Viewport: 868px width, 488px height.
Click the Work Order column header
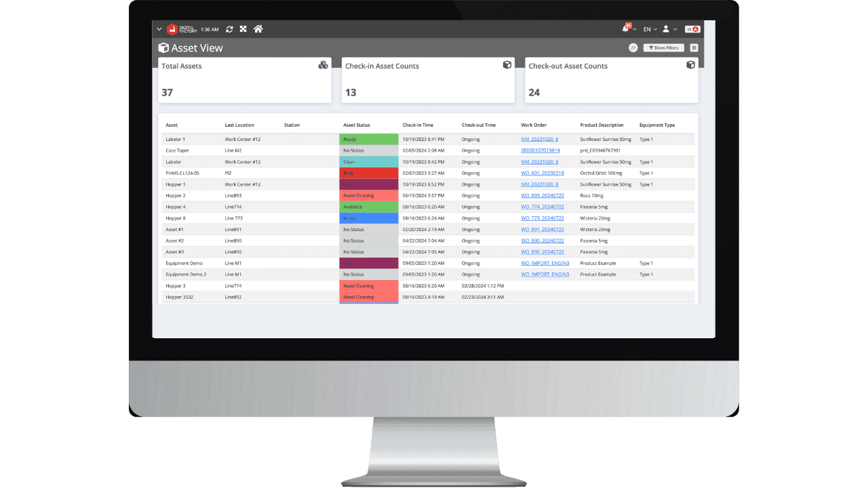pos(534,125)
